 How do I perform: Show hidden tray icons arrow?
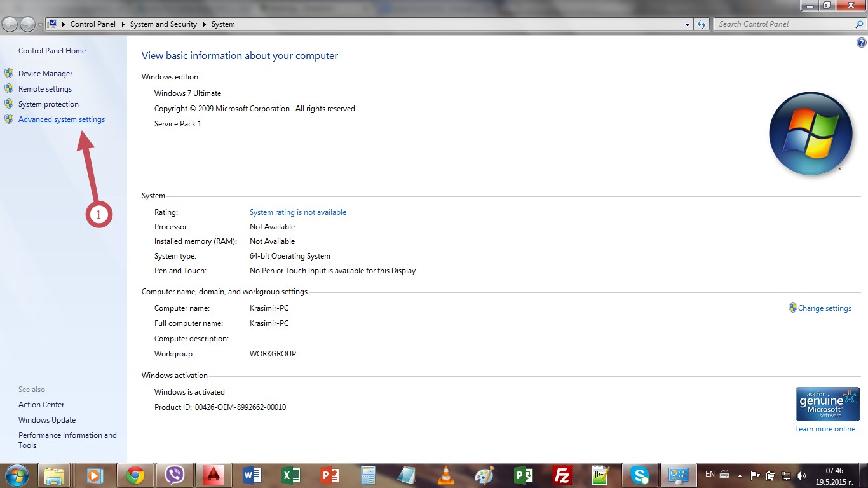coord(740,475)
